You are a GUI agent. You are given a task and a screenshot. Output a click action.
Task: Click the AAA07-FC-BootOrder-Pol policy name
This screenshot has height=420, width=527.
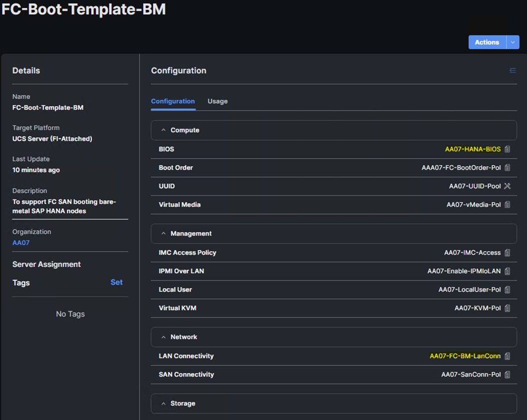tap(461, 167)
